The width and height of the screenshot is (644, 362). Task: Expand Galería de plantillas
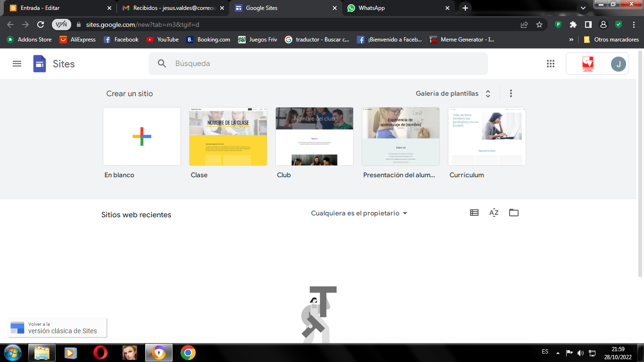coord(453,93)
